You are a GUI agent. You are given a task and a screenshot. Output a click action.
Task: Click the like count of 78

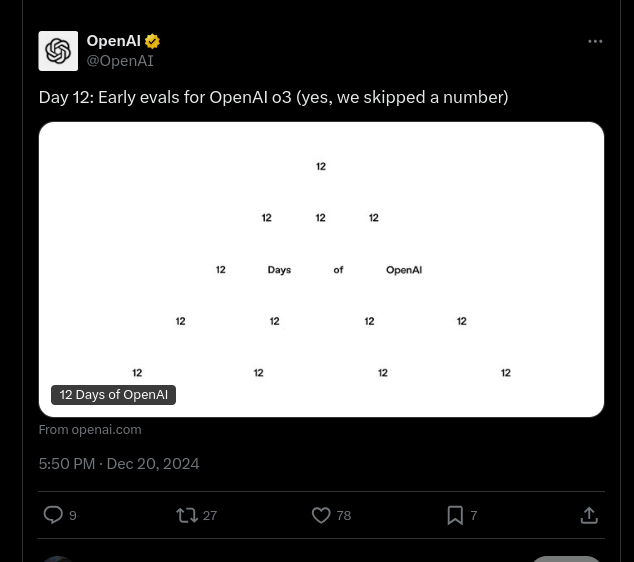[344, 516]
